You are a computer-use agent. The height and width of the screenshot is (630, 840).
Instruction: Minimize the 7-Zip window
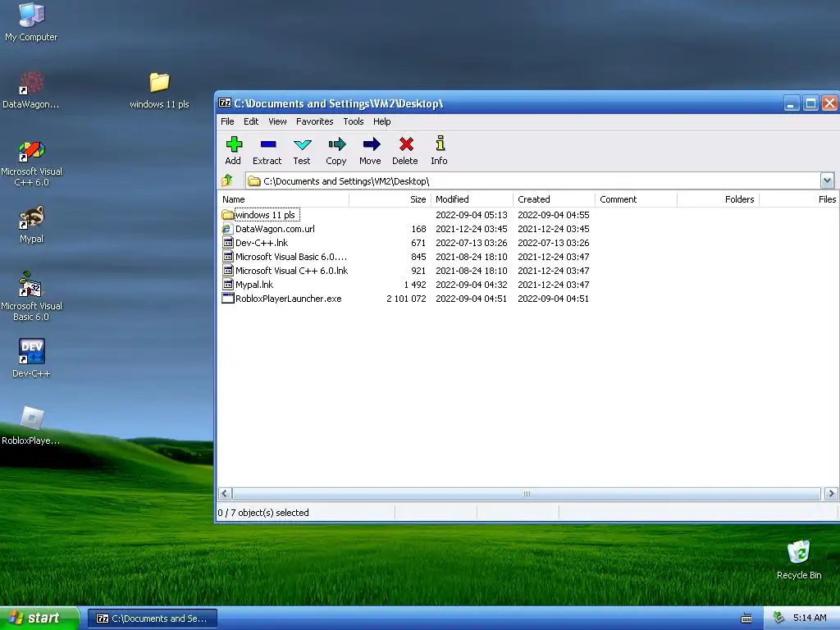(x=792, y=103)
